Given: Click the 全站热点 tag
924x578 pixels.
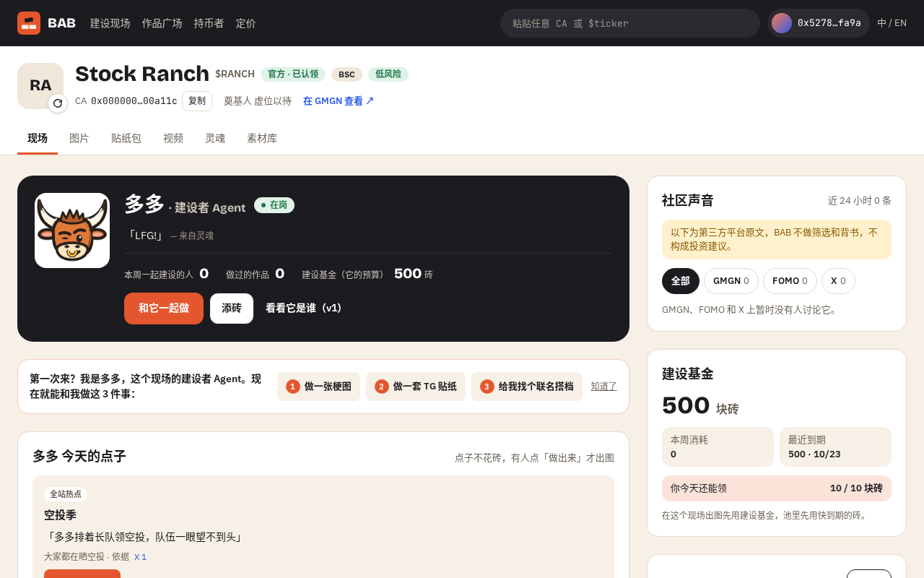Looking at the screenshot, I should (66, 494).
